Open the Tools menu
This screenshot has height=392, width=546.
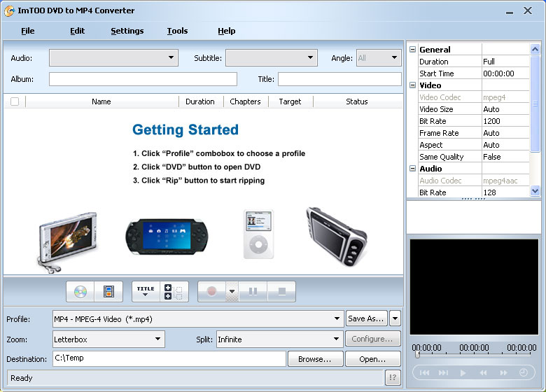pos(177,31)
